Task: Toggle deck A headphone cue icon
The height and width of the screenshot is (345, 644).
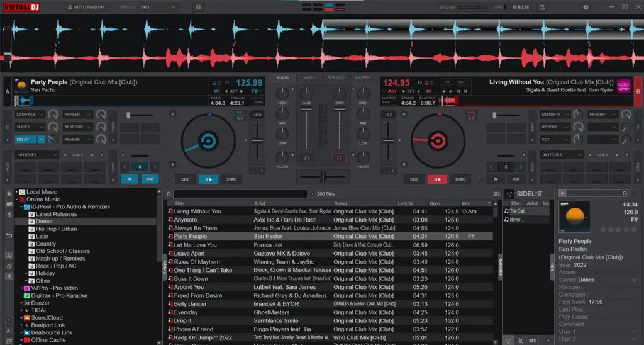Action: (306, 158)
